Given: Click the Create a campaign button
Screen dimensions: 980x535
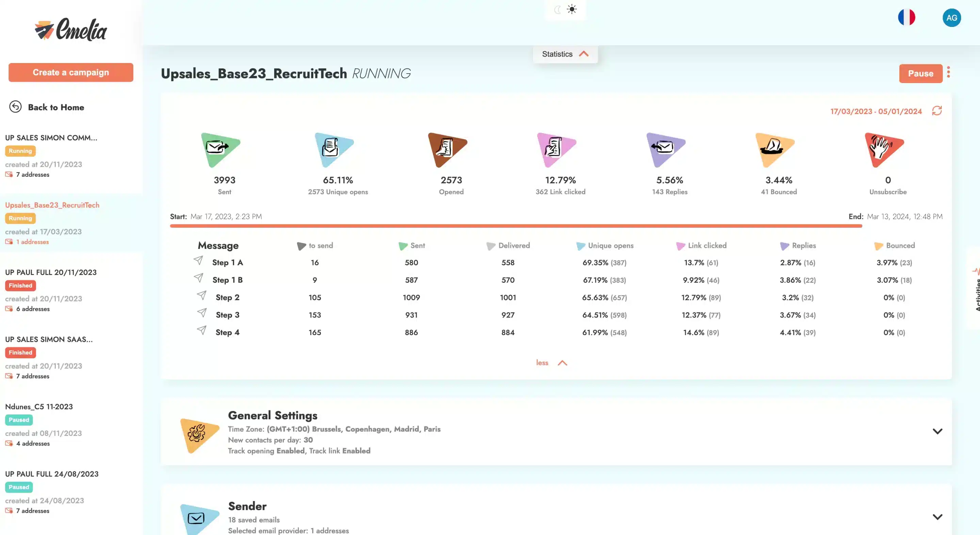Looking at the screenshot, I should point(71,72).
